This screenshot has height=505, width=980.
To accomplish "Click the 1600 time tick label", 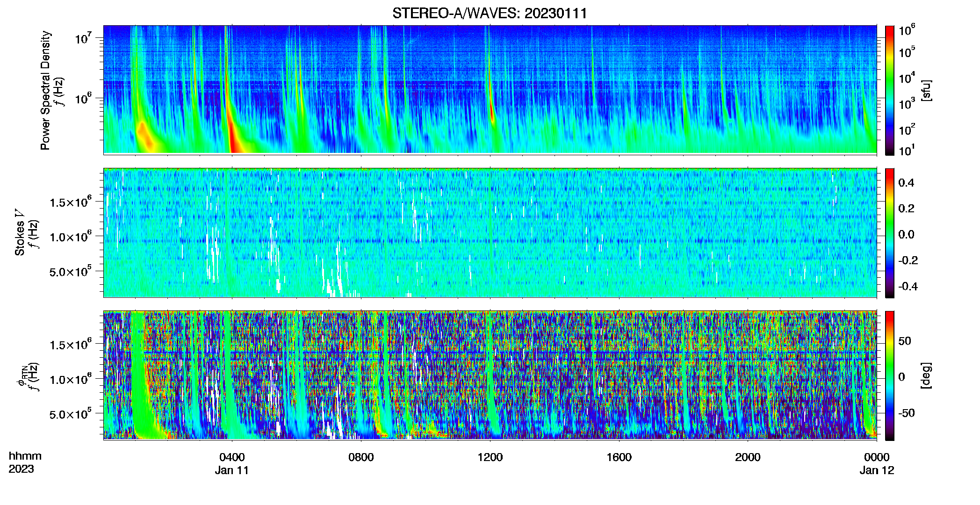I will point(619,457).
